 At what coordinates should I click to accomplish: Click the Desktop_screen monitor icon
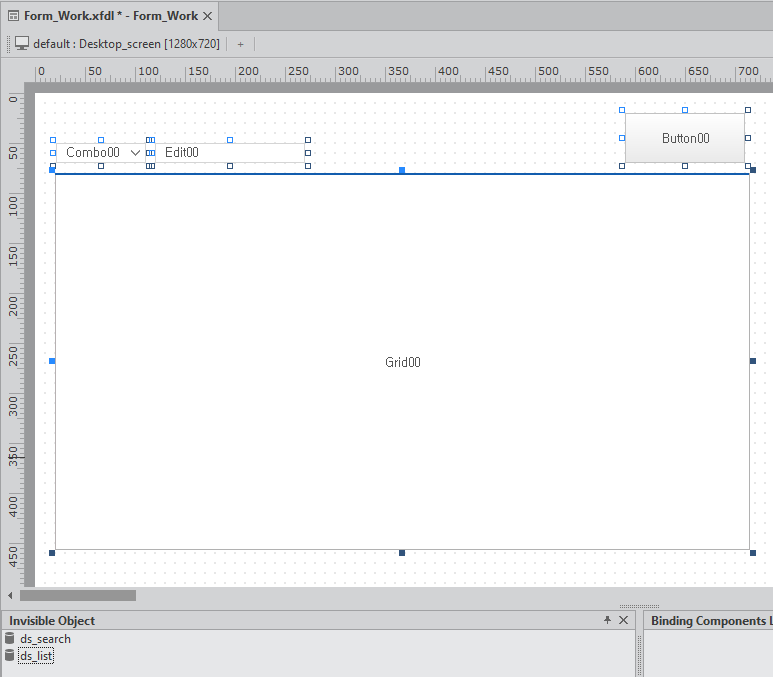(21, 44)
